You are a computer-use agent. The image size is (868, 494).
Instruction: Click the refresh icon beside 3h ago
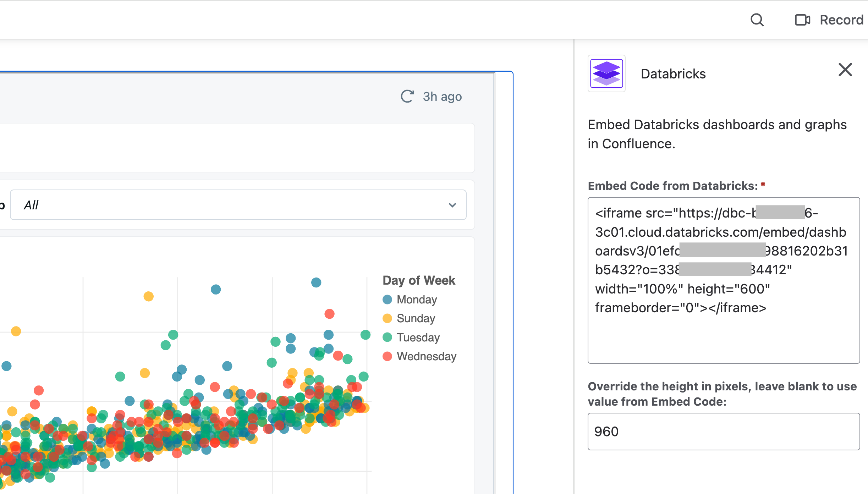click(x=407, y=97)
